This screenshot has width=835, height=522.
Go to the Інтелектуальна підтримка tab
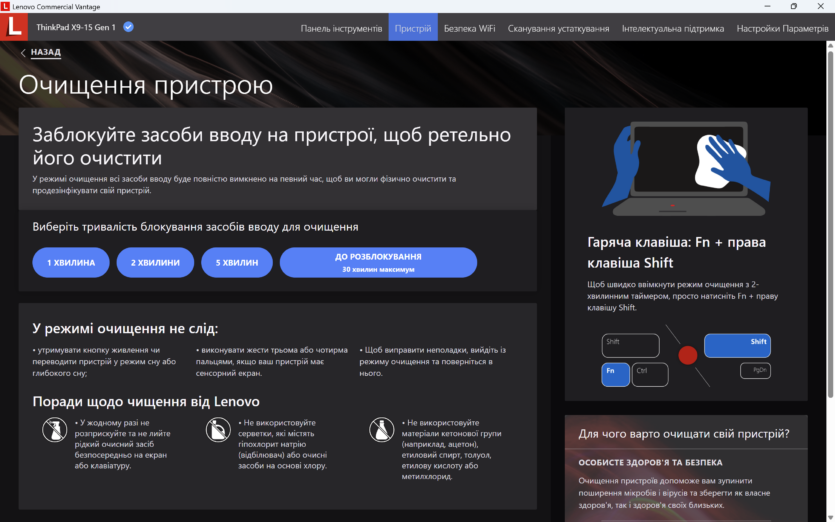click(x=673, y=28)
